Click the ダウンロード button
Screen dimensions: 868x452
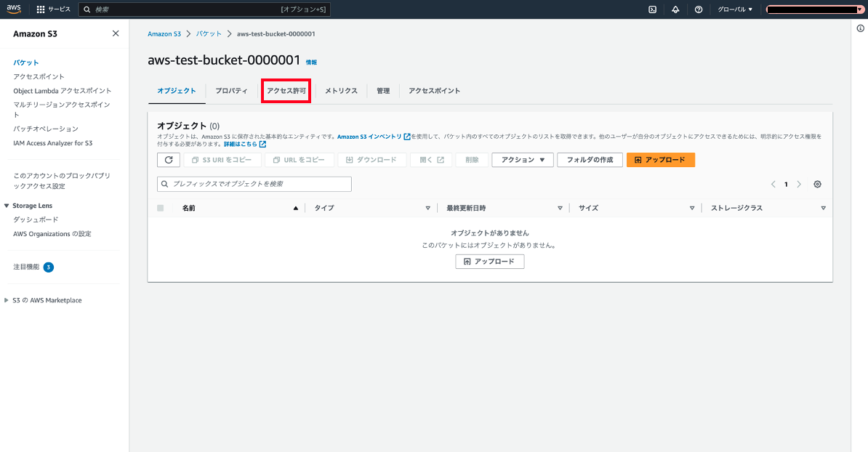(372, 160)
